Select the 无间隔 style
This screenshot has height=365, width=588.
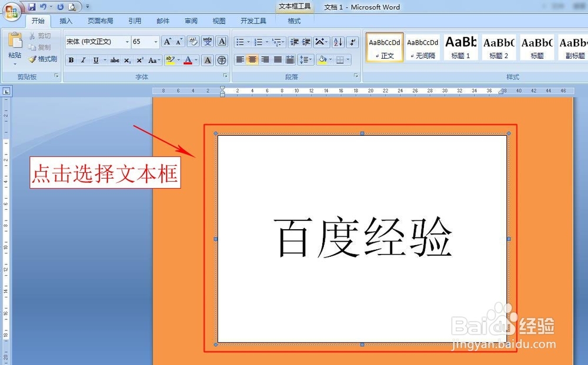[423, 47]
